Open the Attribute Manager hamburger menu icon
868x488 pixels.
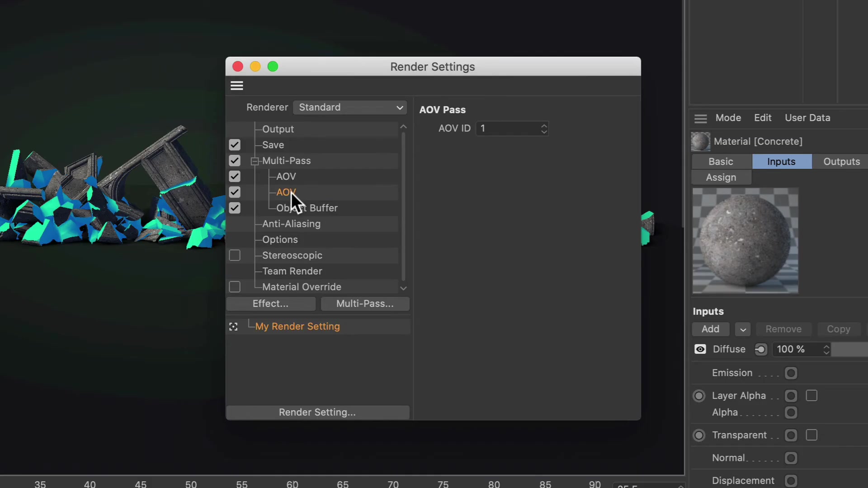pyautogui.click(x=700, y=118)
